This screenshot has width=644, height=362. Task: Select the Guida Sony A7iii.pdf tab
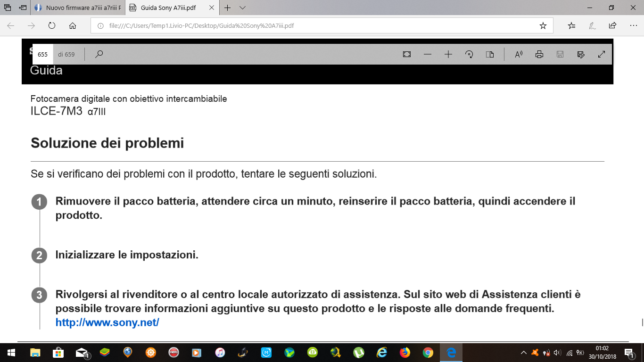click(169, 8)
